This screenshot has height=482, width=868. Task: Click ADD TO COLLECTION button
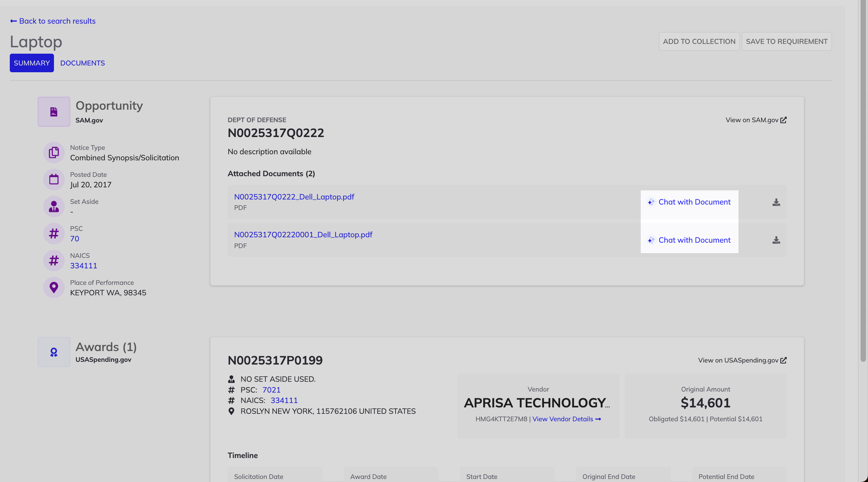699,41
